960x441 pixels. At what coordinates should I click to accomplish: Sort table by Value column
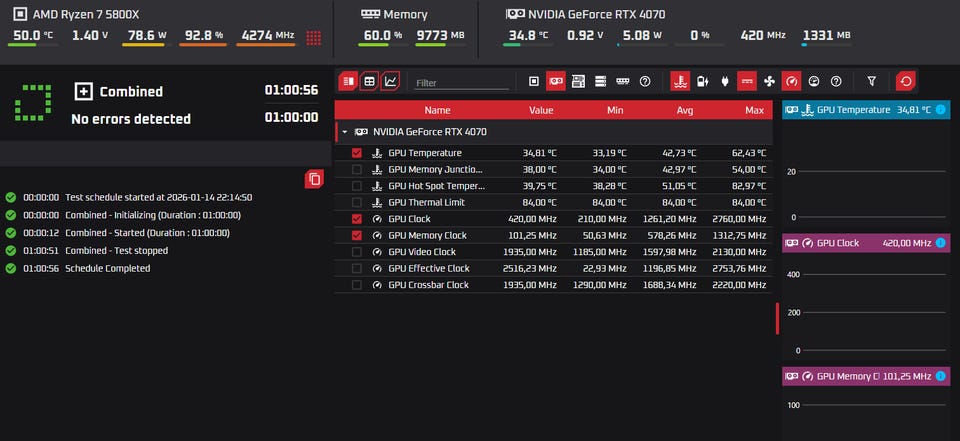pos(541,110)
